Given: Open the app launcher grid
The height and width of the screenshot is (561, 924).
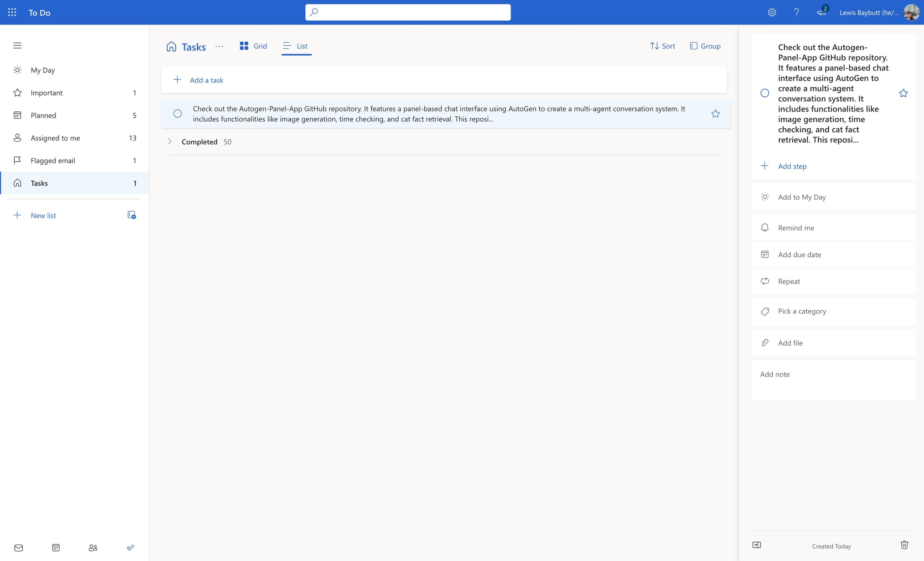Looking at the screenshot, I should (12, 12).
